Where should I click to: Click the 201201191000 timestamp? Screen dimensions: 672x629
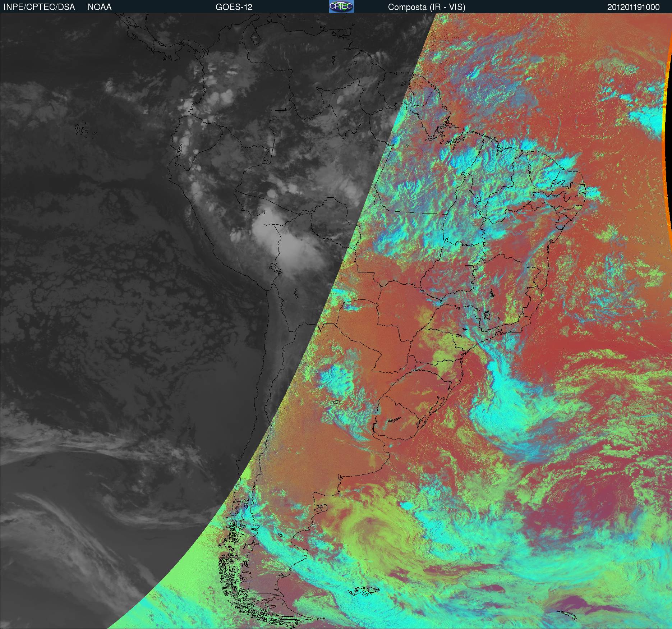[634, 7]
